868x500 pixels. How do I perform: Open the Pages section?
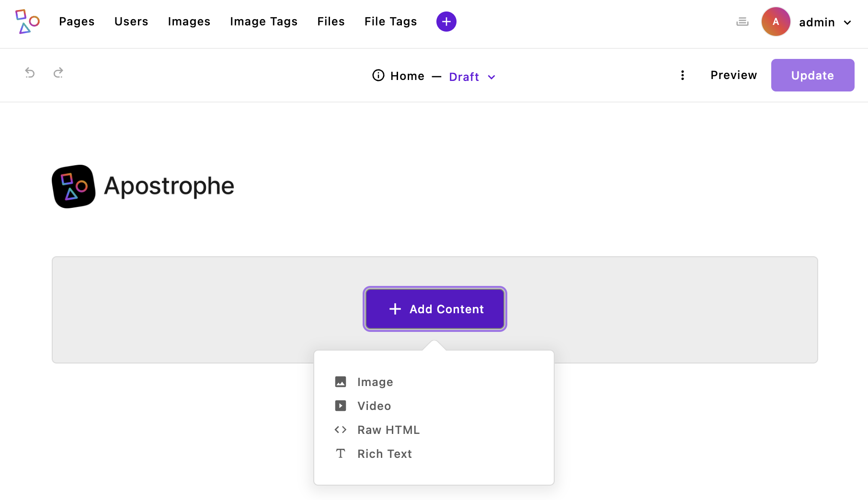click(77, 22)
